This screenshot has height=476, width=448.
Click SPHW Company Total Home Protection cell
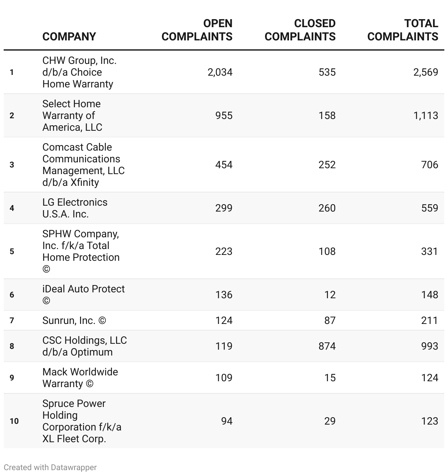(81, 251)
